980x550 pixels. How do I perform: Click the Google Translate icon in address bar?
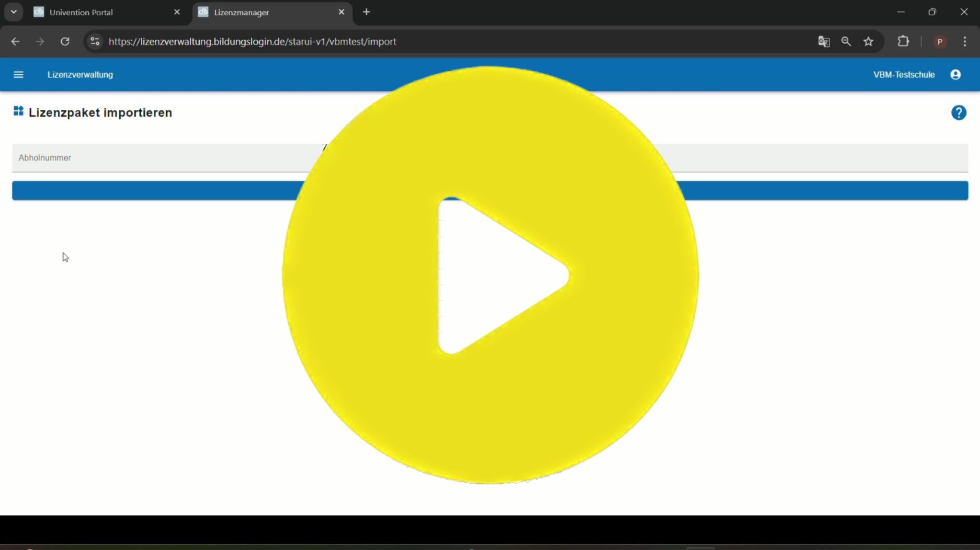(x=823, y=42)
